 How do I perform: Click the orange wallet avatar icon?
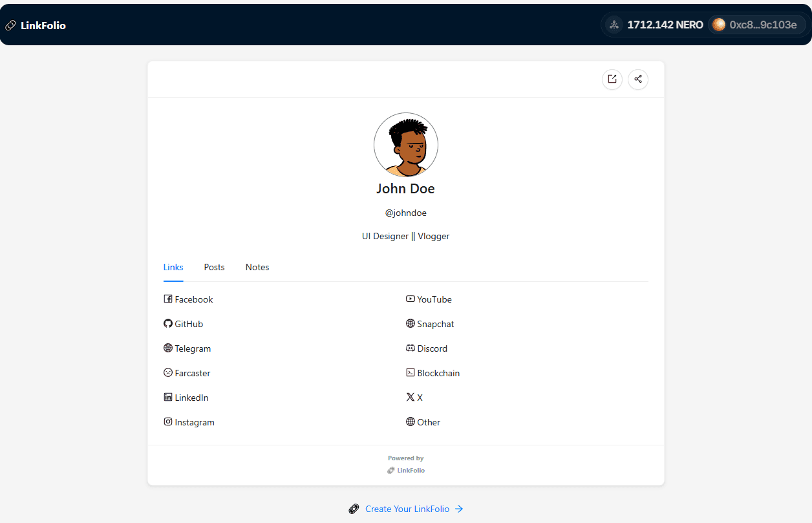719,25
